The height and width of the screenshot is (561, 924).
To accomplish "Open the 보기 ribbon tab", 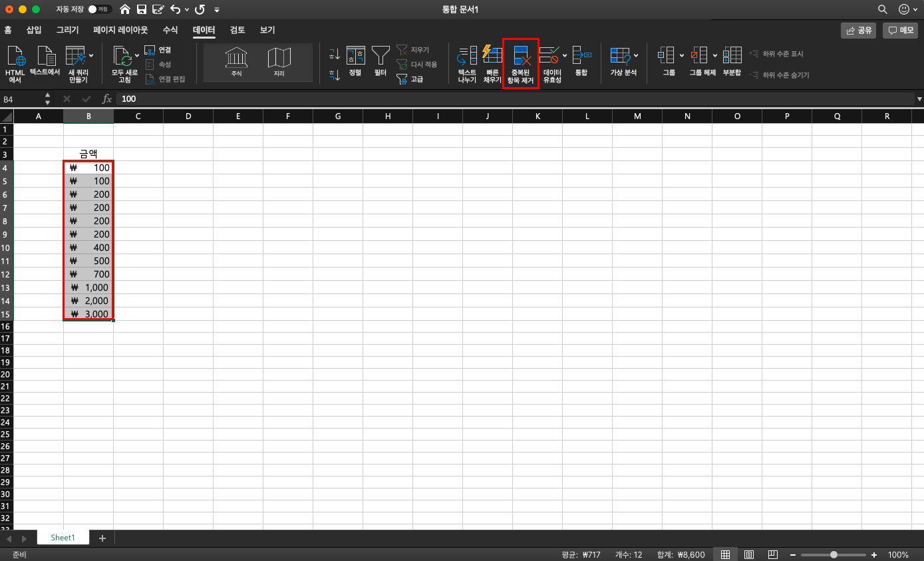I will click(267, 30).
